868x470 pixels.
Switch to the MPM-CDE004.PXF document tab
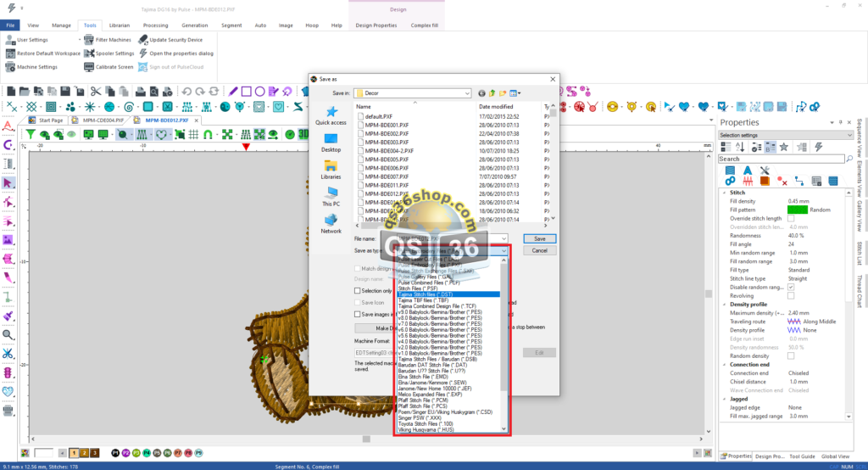[x=103, y=120]
